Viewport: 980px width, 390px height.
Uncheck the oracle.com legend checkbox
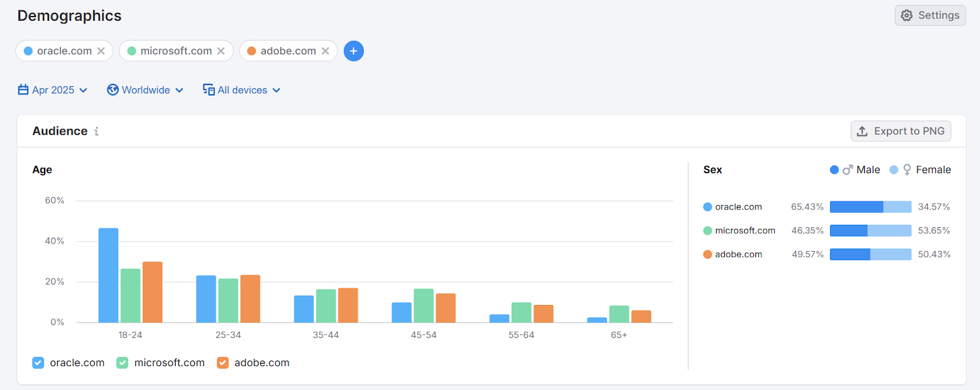38,363
